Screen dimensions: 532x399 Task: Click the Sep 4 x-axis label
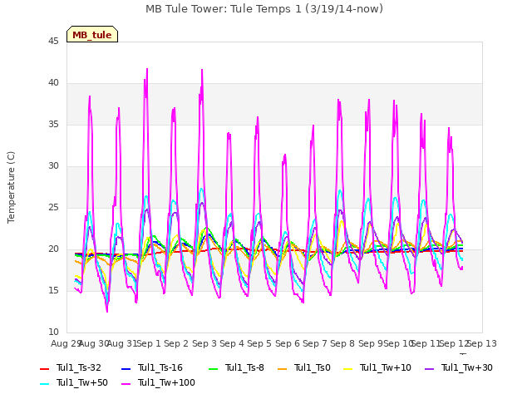tap(232, 343)
